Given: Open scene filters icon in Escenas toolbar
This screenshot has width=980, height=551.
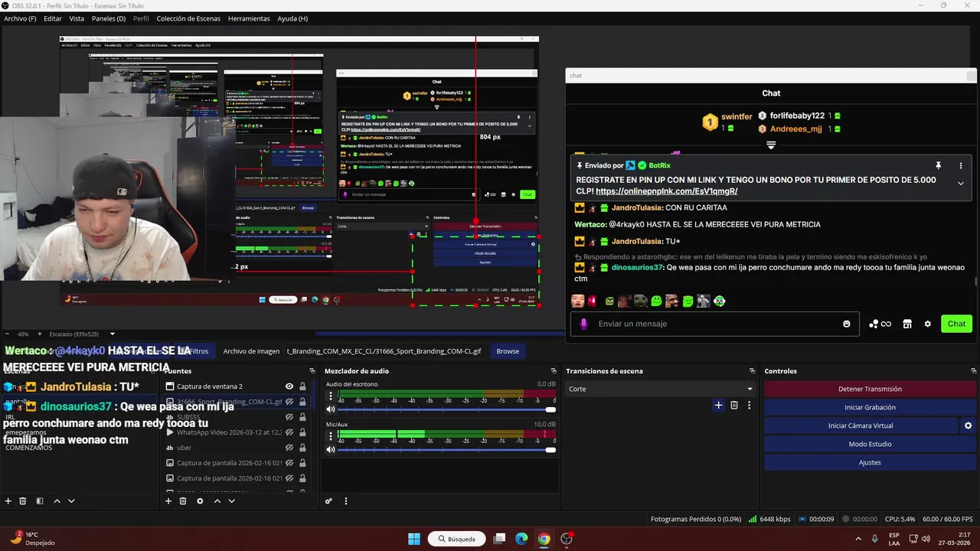Looking at the screenshot, I should (40, 501).
